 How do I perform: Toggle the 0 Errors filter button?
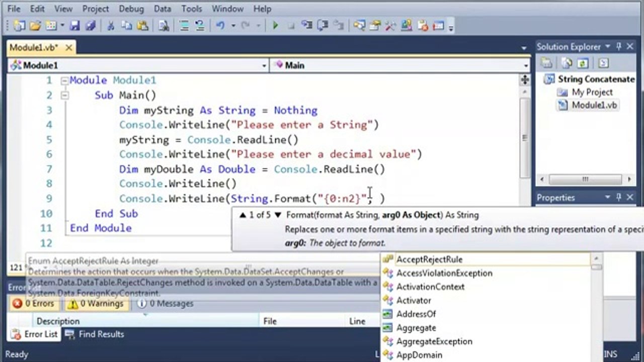(x=33, y=304)
